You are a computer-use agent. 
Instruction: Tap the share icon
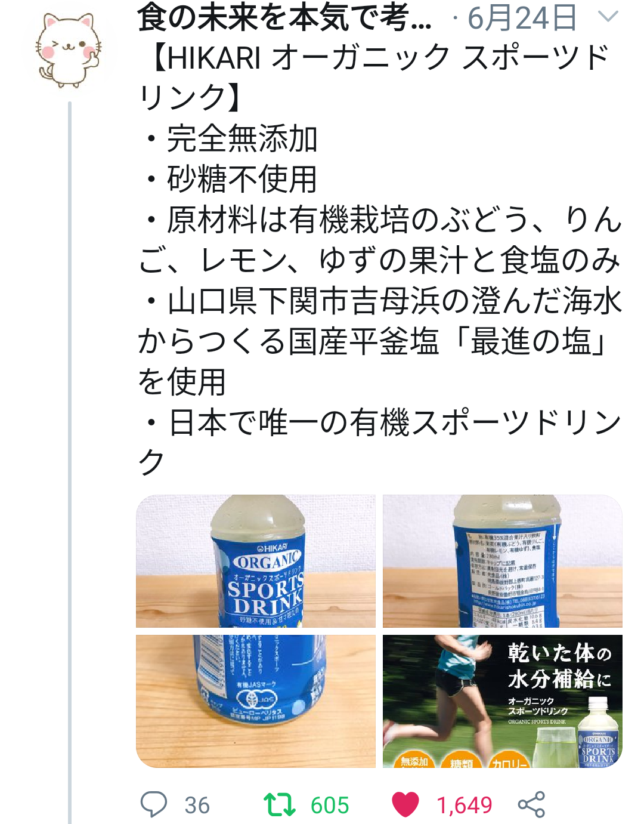point(531,804)
